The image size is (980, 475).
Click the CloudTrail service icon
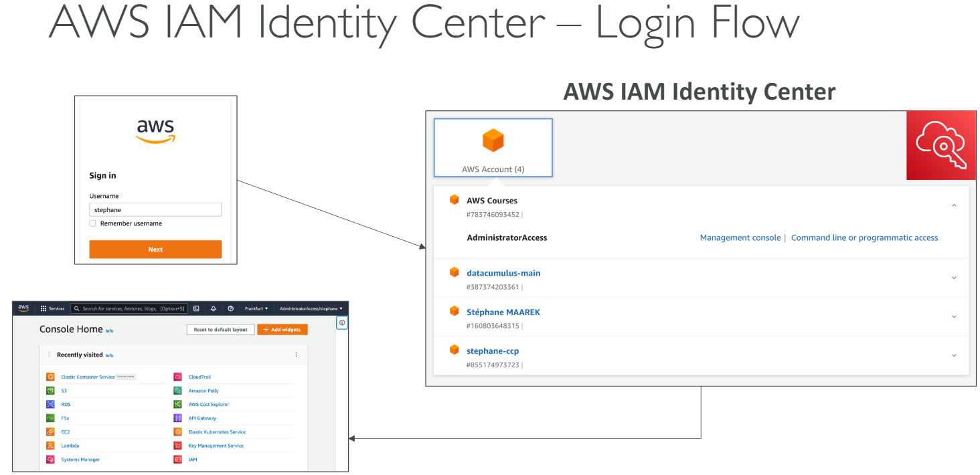177,377
